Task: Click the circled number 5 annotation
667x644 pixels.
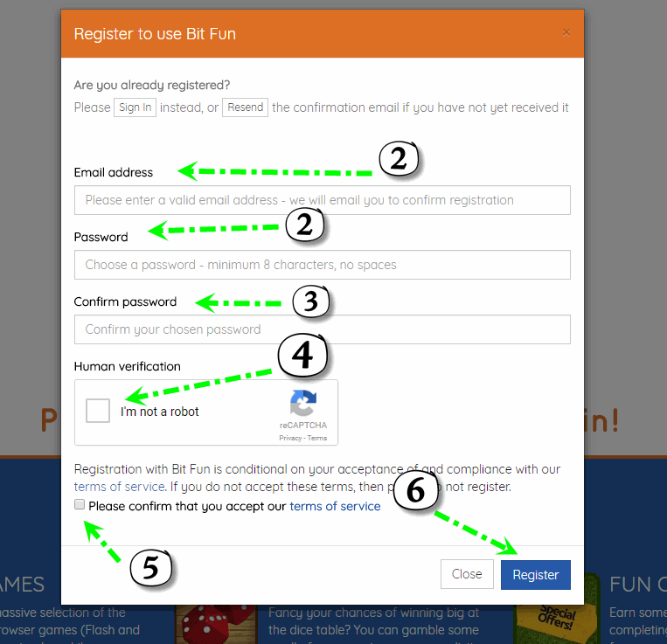Action: (151, 567)
